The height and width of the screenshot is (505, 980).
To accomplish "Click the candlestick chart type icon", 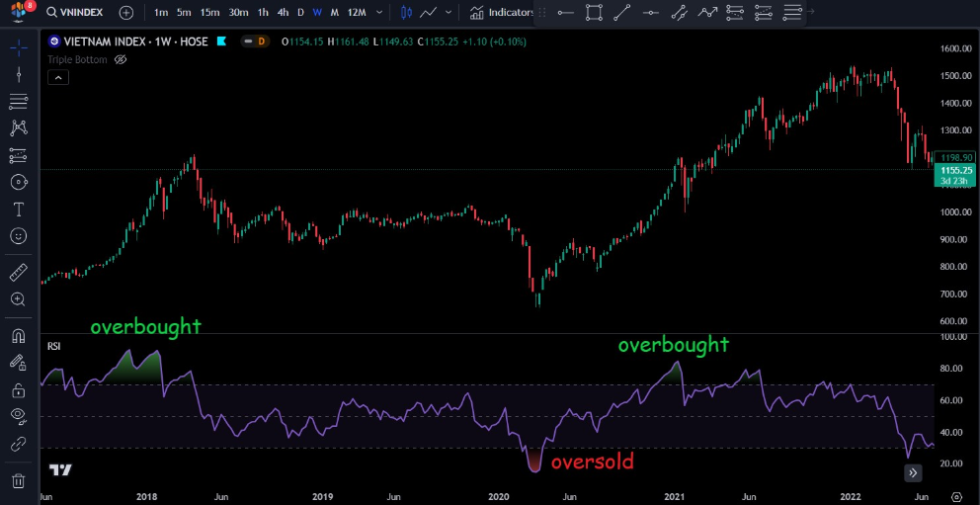I will [x=406, y=13].
